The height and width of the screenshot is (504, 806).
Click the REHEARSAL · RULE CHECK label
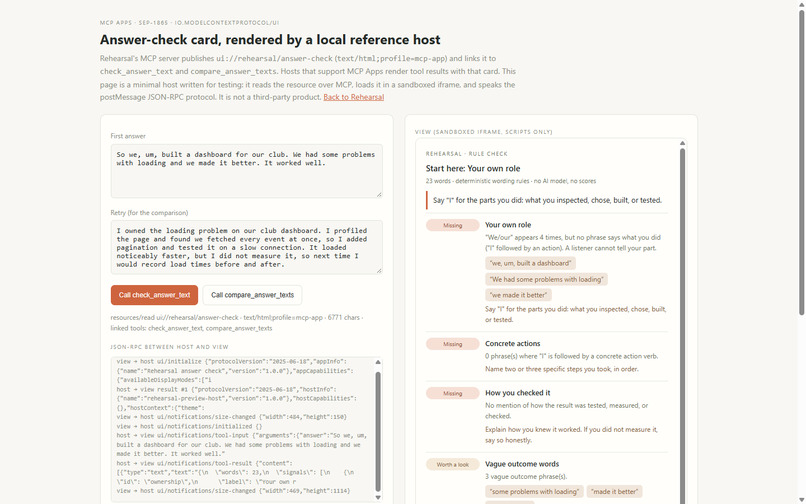[x=467, y=154]
